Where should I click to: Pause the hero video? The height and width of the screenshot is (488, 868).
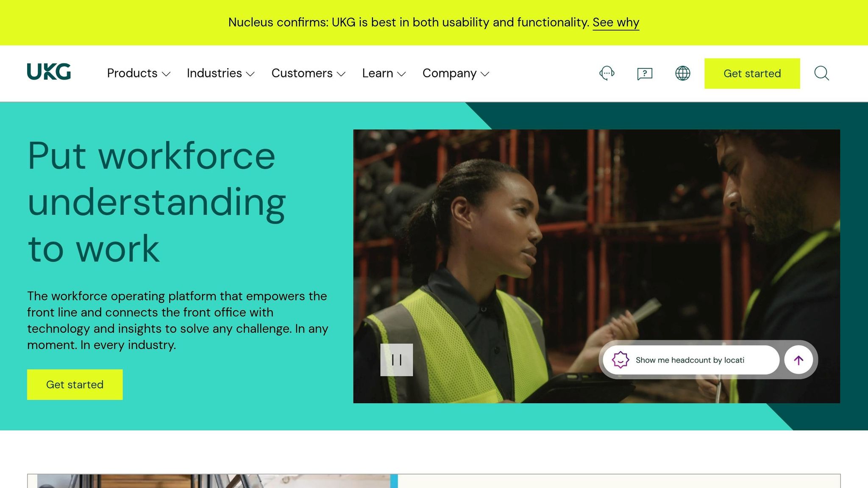pyautogui.click(x=397, y=360)
